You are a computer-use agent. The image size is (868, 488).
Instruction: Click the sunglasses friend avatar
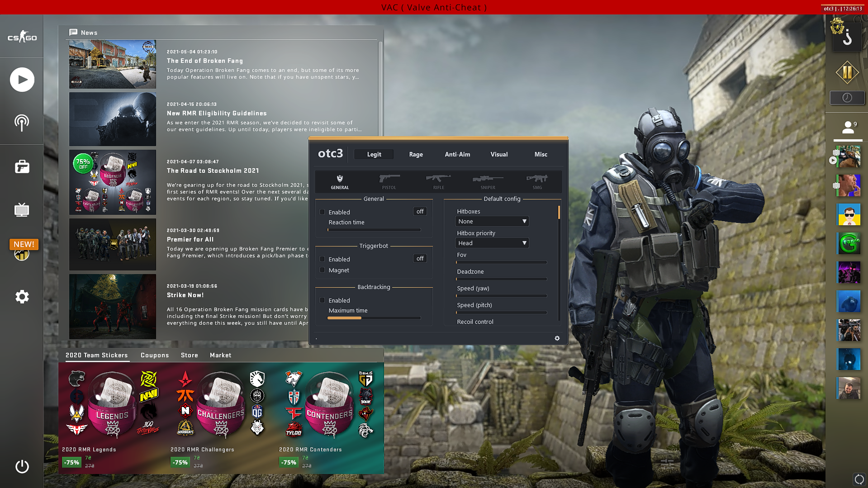coord(849,214)
